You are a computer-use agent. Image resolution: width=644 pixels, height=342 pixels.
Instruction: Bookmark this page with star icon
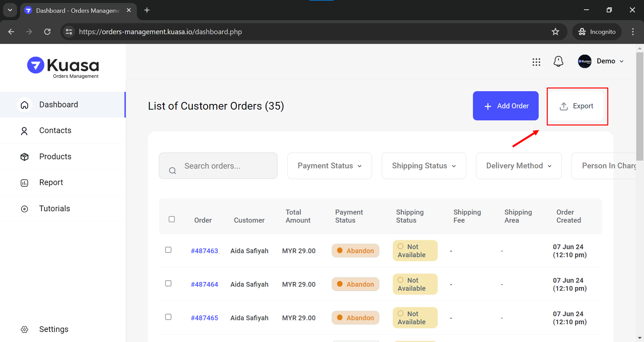(555, 32)
